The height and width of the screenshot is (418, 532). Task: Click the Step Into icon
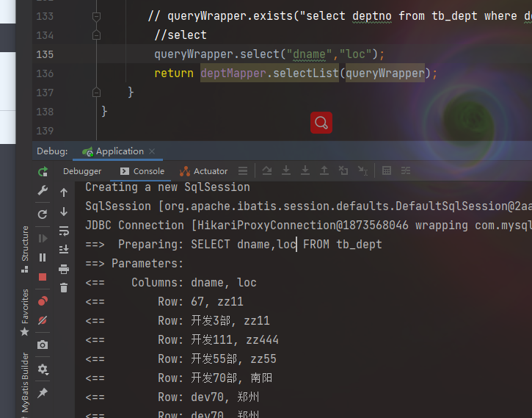tap(286, 170)
